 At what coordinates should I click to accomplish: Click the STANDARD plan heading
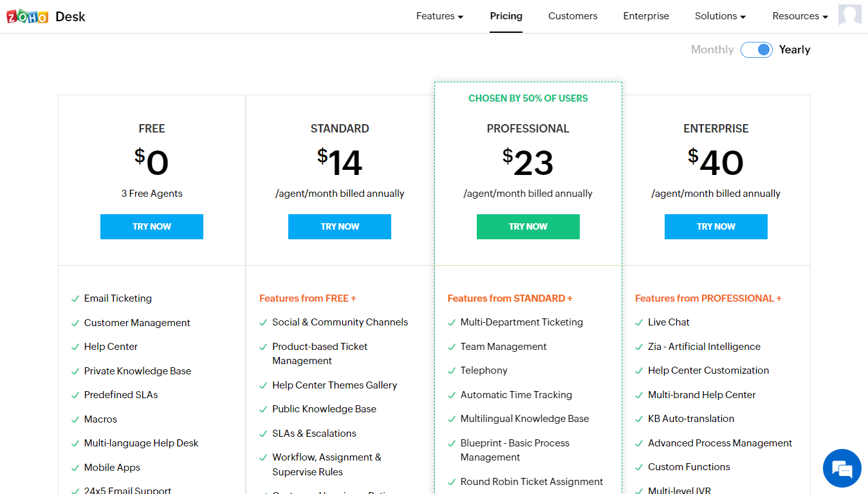(340, 129)
